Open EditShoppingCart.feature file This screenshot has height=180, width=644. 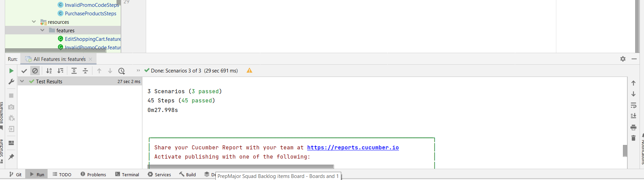[93, 39]
